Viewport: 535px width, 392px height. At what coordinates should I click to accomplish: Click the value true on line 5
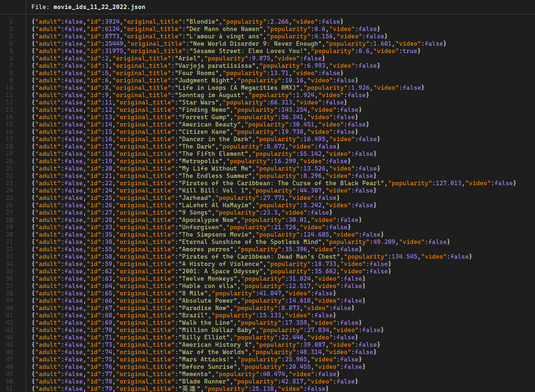(x=410, y=51)
